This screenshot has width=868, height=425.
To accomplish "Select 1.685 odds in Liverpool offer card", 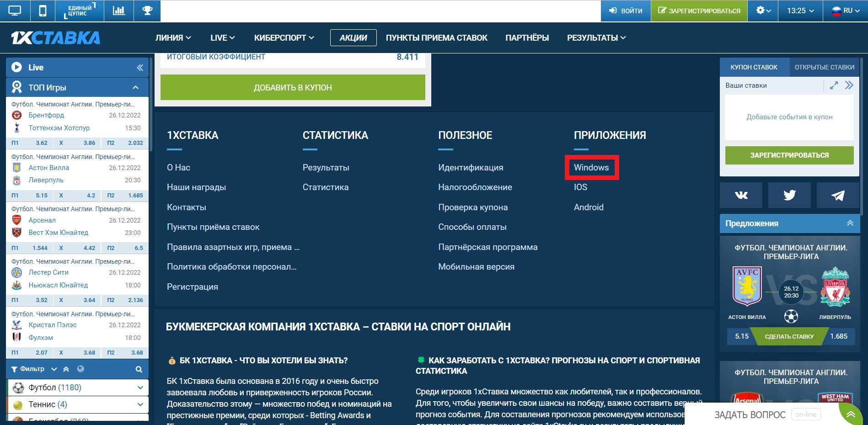I will point(839,336).
